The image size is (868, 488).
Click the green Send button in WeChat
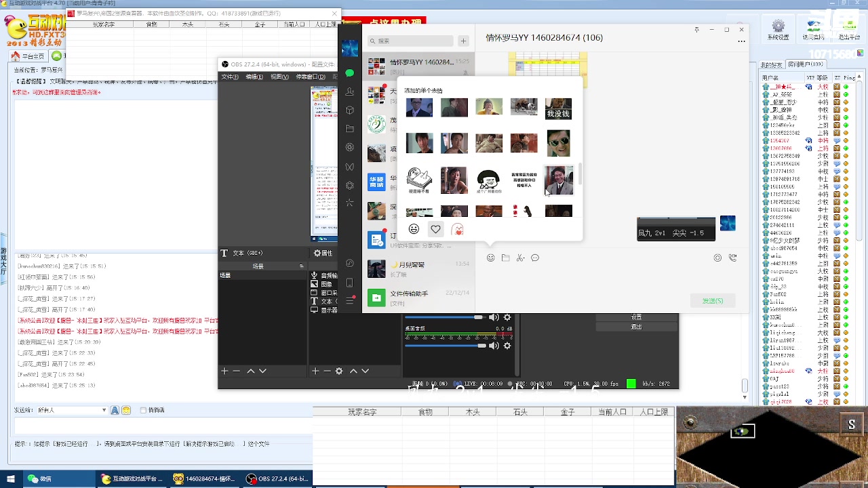pyautogui.click(x=712, y=300)
